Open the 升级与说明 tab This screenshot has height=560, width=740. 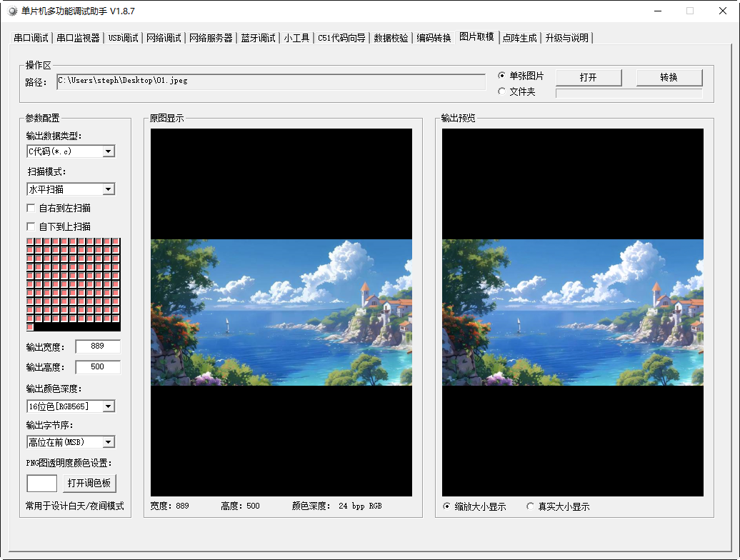tap(567, 38)
